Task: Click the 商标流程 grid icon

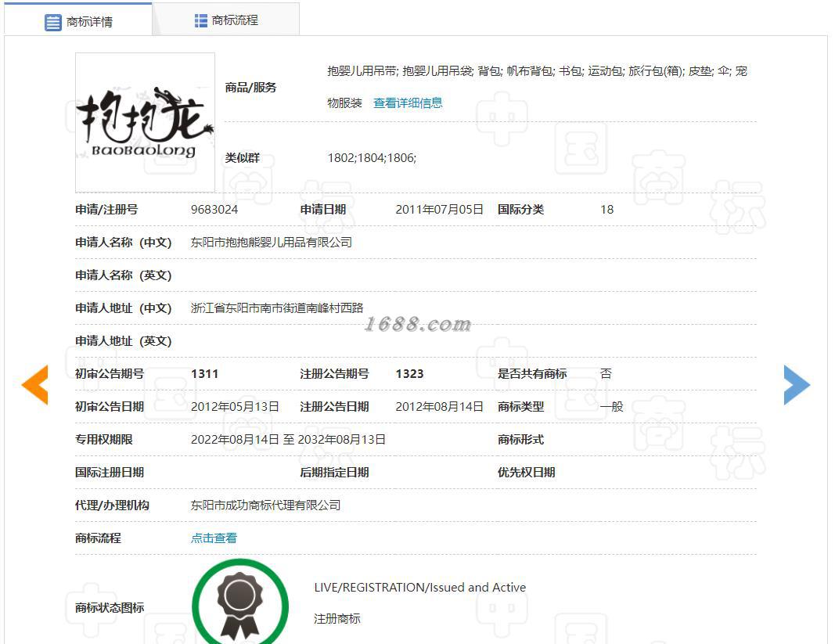Action: tap(201, 21)
